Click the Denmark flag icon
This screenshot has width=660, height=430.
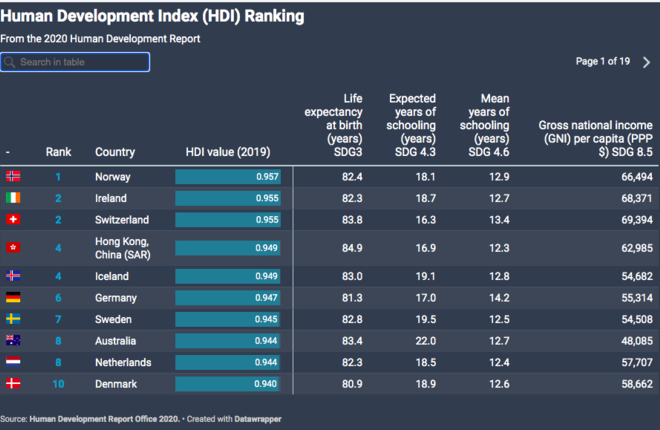[13, 384]
